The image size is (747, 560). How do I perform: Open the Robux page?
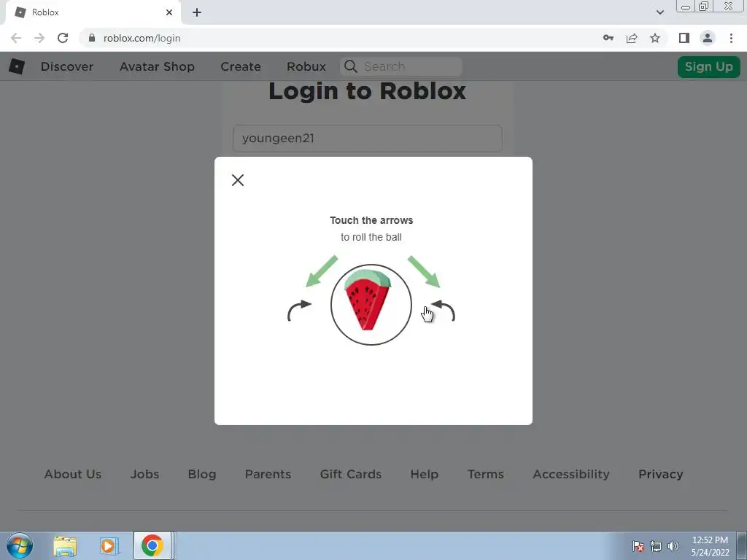click(306, 66)
